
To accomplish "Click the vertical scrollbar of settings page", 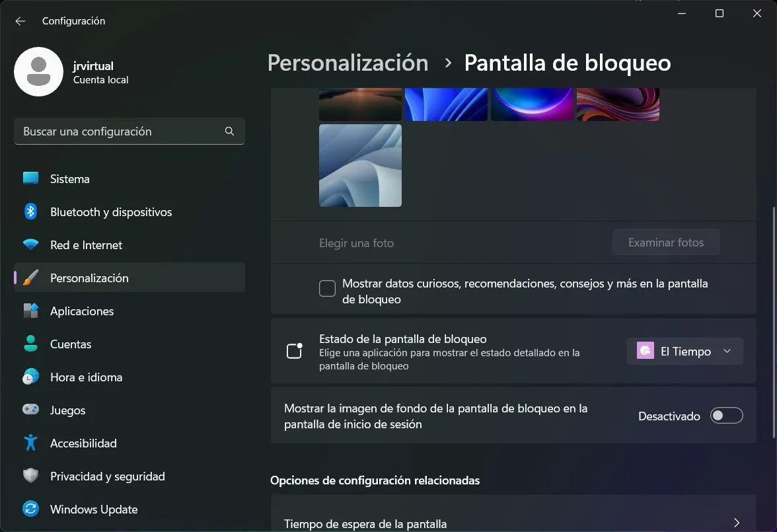I will point(774,323).
